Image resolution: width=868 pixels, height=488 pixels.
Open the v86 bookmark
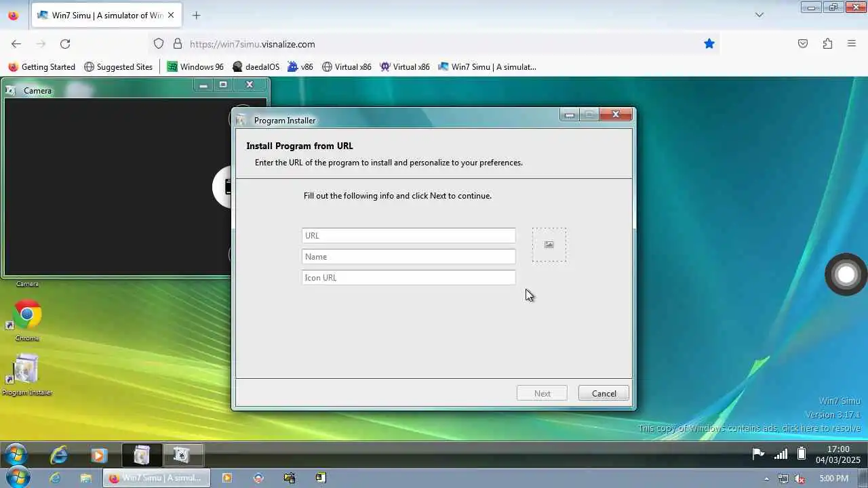(x=300, y=66)
